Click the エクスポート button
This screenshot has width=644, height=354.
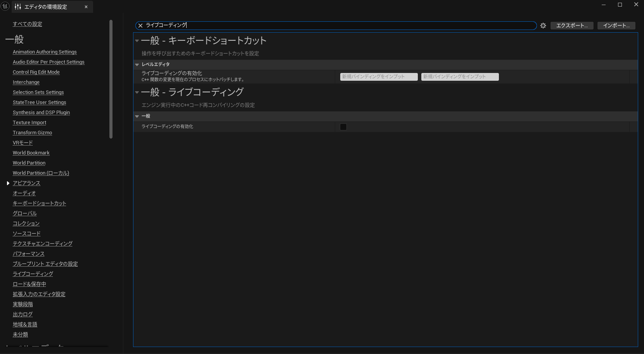click(571, 25)
